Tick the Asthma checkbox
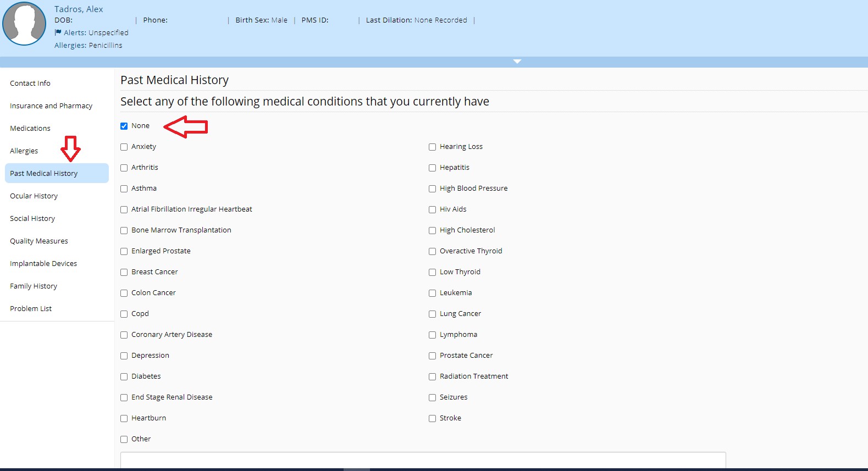Viewport: 868px width, 471px height. (x=124, y=189)
